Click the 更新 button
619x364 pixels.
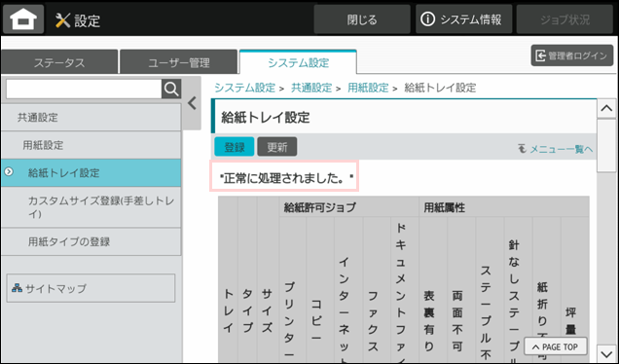277,147
